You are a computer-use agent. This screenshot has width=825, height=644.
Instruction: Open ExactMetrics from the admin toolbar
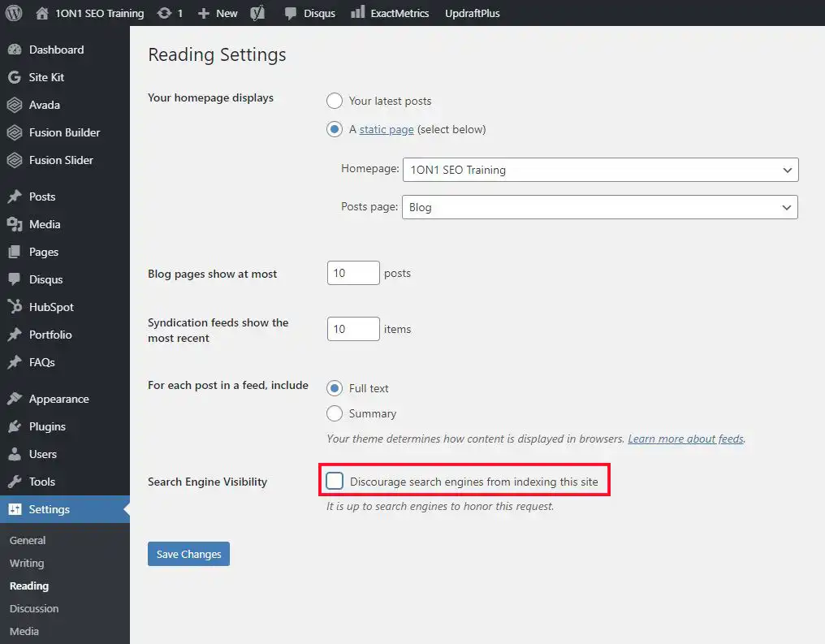pos(390,12)
